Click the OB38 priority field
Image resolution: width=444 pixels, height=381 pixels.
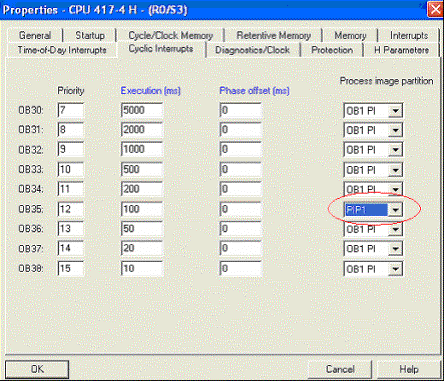70,268
